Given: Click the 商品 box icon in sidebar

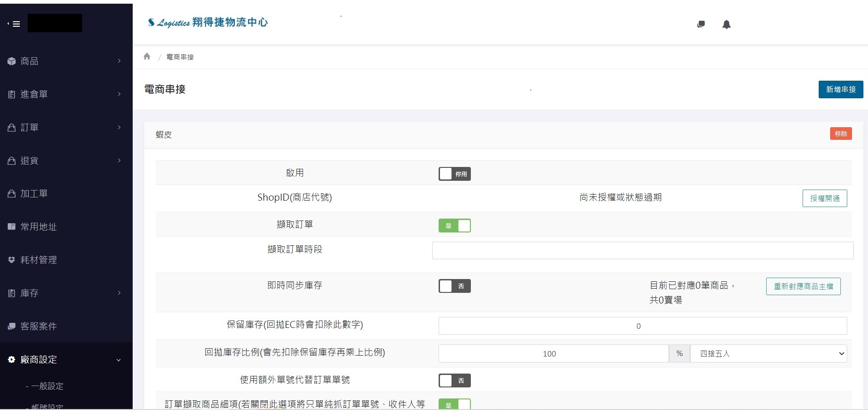Looking at the screenshot, I should click(x=12, y=61).
